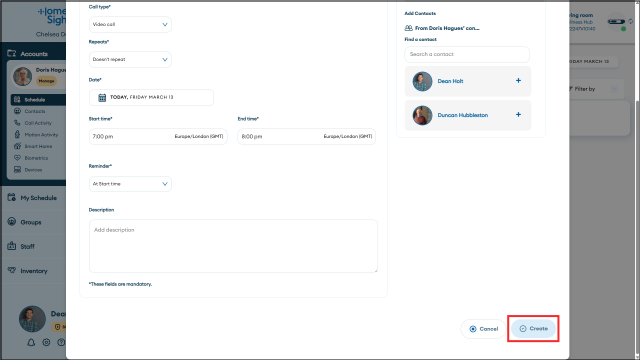Open the date picker calendar icon
Screen dimensions: 640x360
pos(102,98)
